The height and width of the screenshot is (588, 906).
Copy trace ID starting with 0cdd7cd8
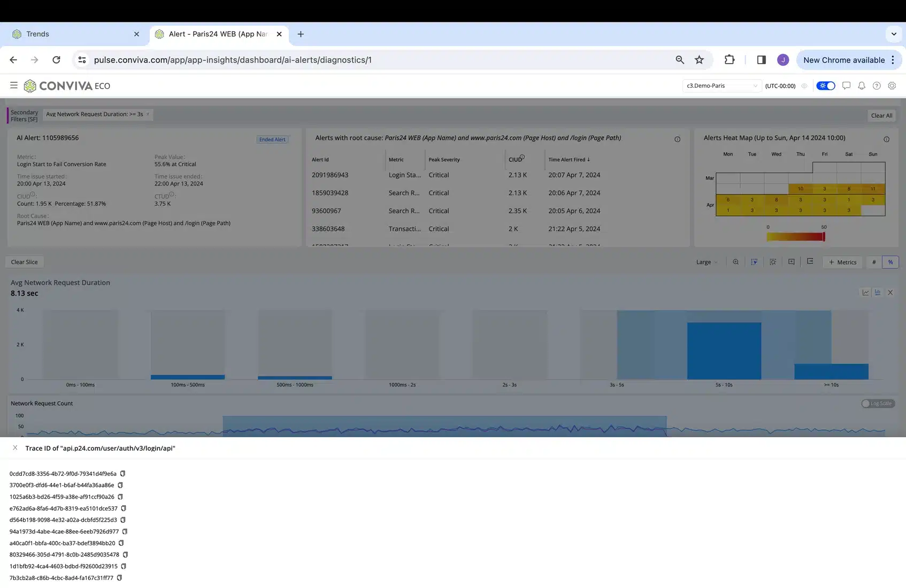(122, 474)
